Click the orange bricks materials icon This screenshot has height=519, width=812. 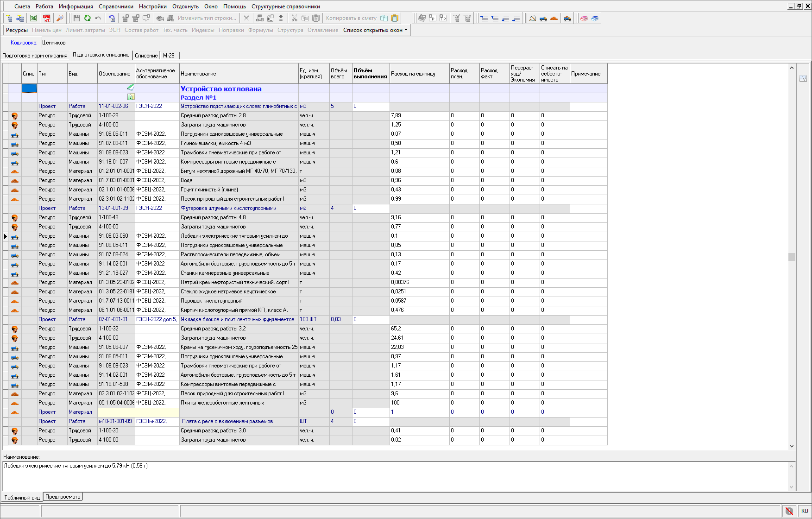pos(554,18)
